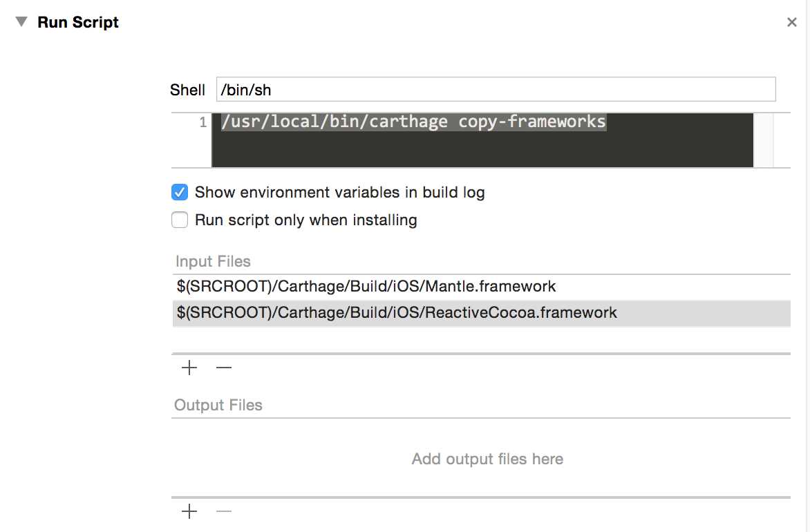The width and height of the screenshot is (810, 532).
Task: Remove the Run Script phase with X
Action: tap(792, 22)
